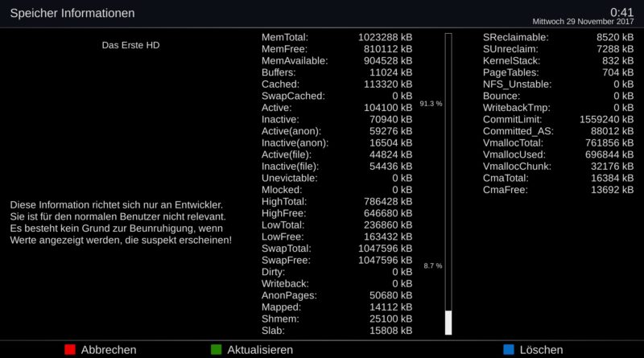Click the 904528 kB MemAvailable value

(x=388, y=61)
